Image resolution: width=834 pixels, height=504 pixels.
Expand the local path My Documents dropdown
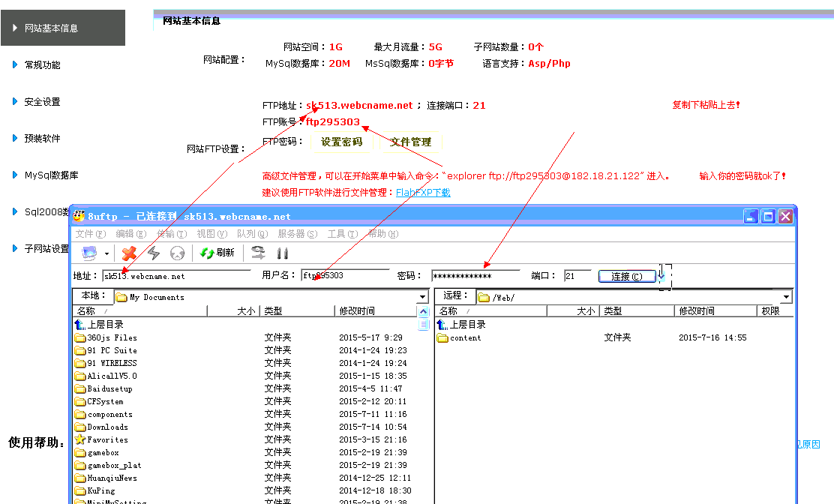tap(423, 297)
